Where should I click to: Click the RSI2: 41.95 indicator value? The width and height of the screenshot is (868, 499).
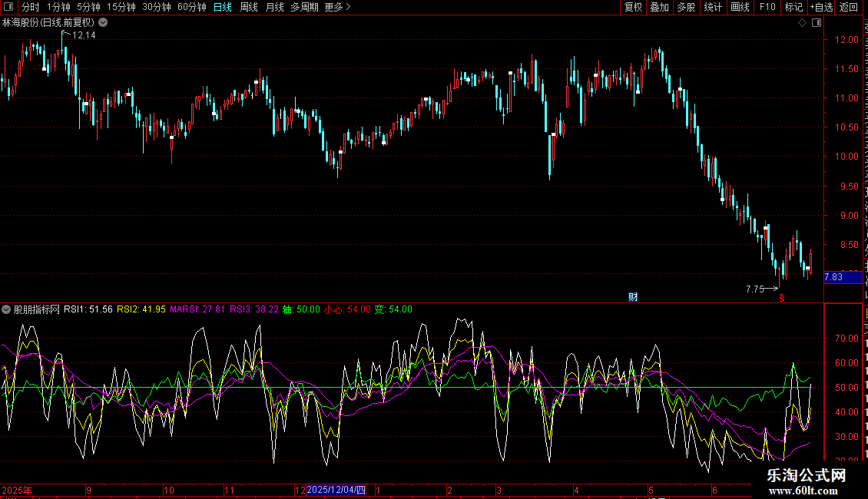141,309
